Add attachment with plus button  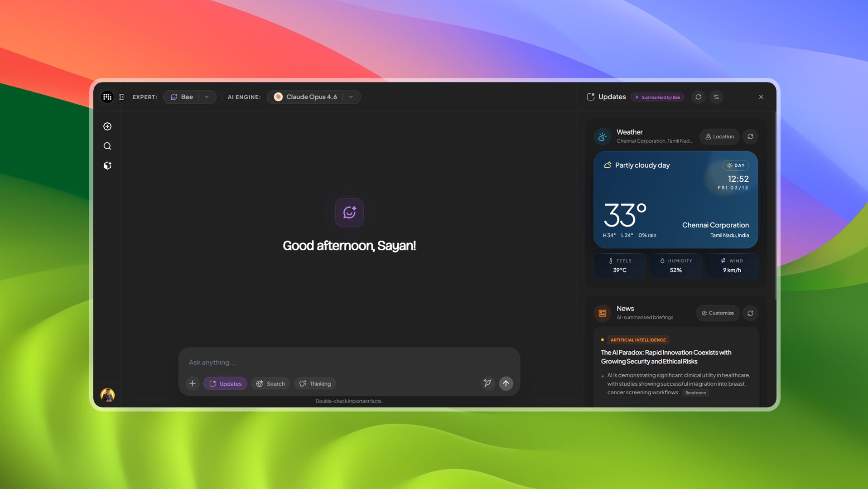(x=193, y=383)
